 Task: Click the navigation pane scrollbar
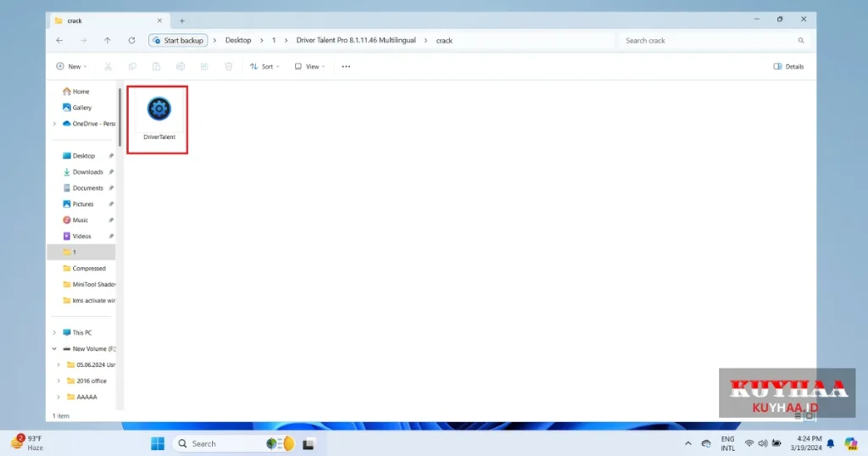click(x=120, y=118)
